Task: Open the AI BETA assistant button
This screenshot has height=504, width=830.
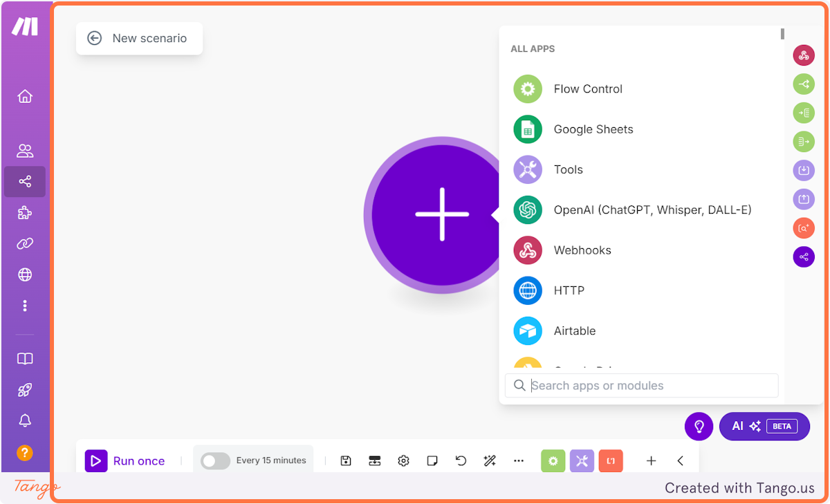Action: [764, 426]
